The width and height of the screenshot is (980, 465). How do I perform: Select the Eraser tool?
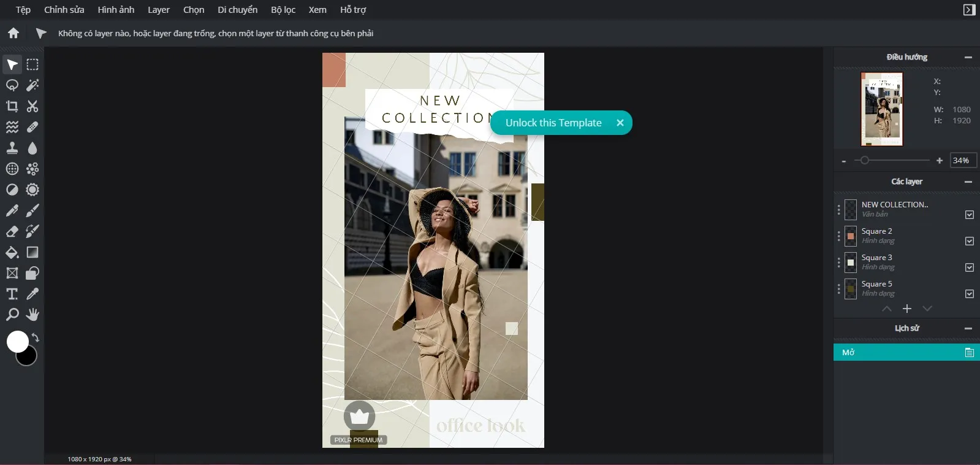point(12,231)
